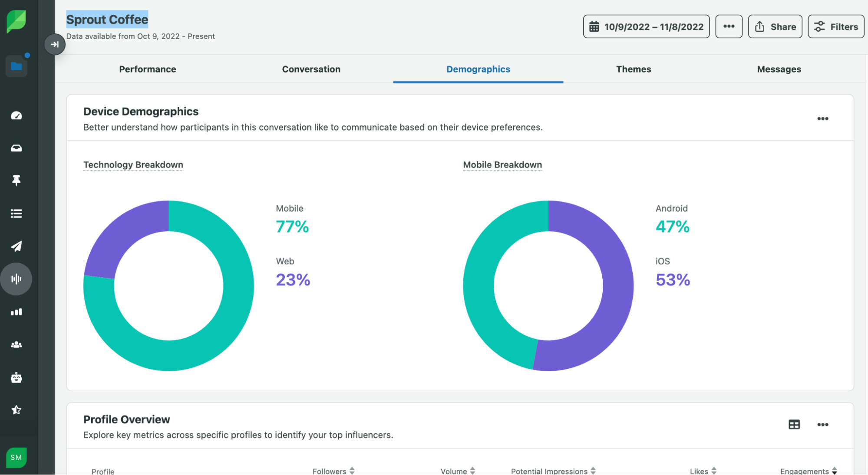Switch to the Conversation tab

311,69
